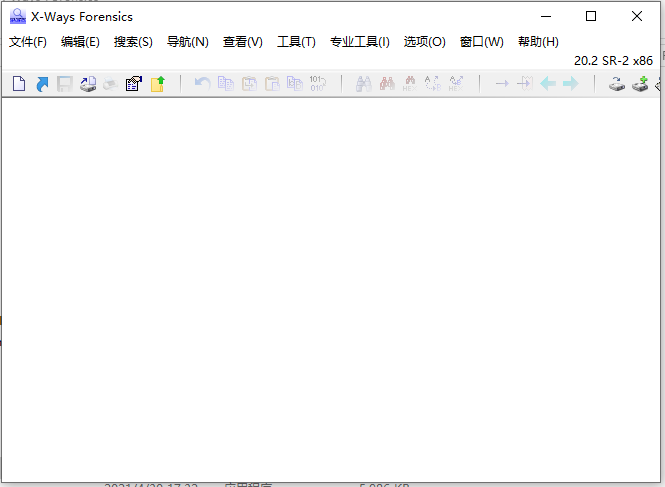665x487 pixels.
Task: Open the 帮助(H) menu
Action: (x=538, y=42)
